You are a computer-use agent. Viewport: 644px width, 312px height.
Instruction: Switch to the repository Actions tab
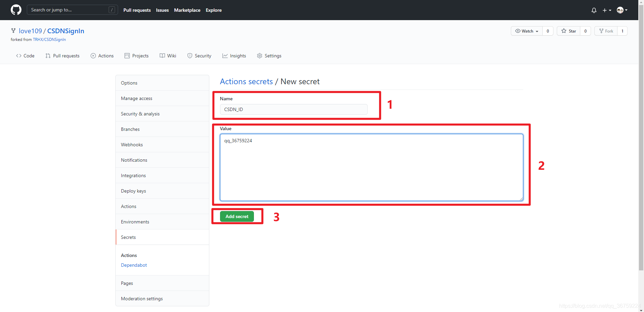(102, 56)
